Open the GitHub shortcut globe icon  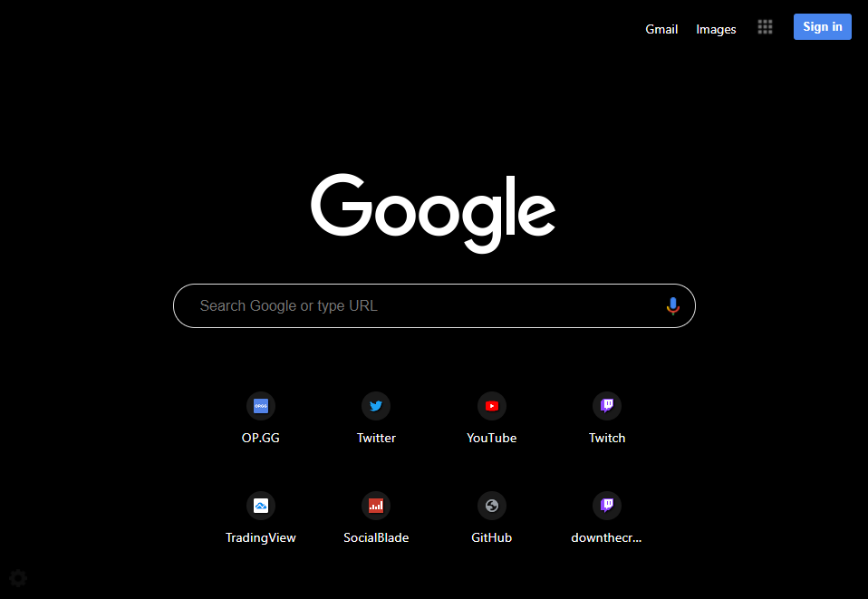coord(492,506)
